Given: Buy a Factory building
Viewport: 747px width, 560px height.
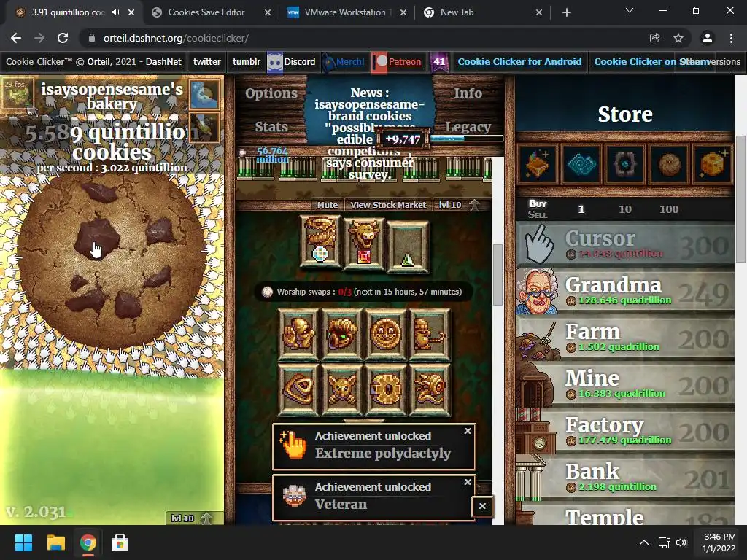Looking at the screenshot, I should point(625,432).
